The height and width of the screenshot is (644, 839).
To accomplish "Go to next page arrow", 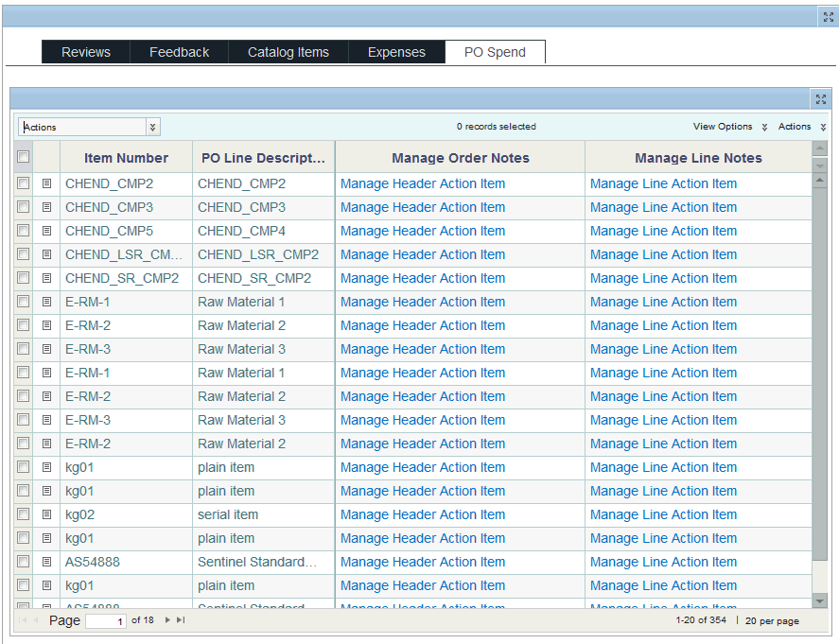I will (167, 620).
